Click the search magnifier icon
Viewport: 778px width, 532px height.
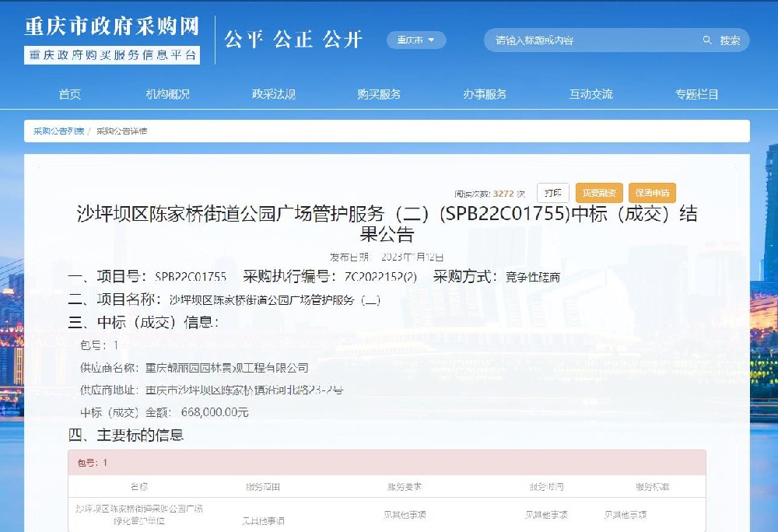point(707,40)
